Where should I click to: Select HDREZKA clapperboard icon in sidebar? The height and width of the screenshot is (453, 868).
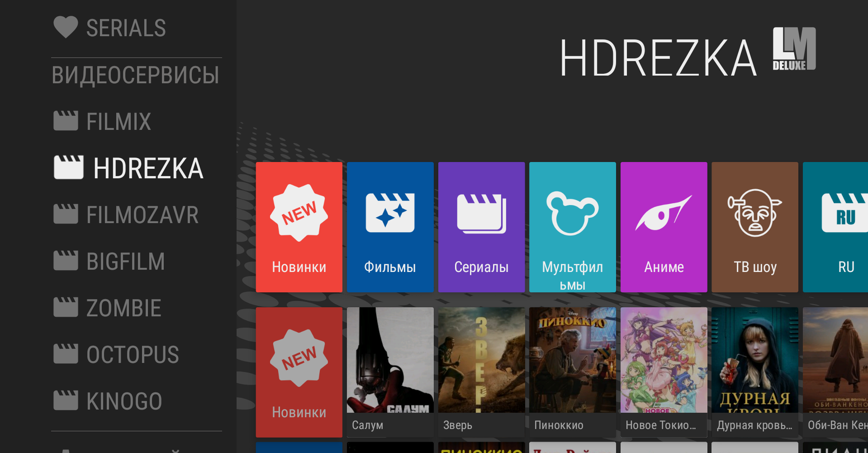pyautogui.click(x=68, y=167)
